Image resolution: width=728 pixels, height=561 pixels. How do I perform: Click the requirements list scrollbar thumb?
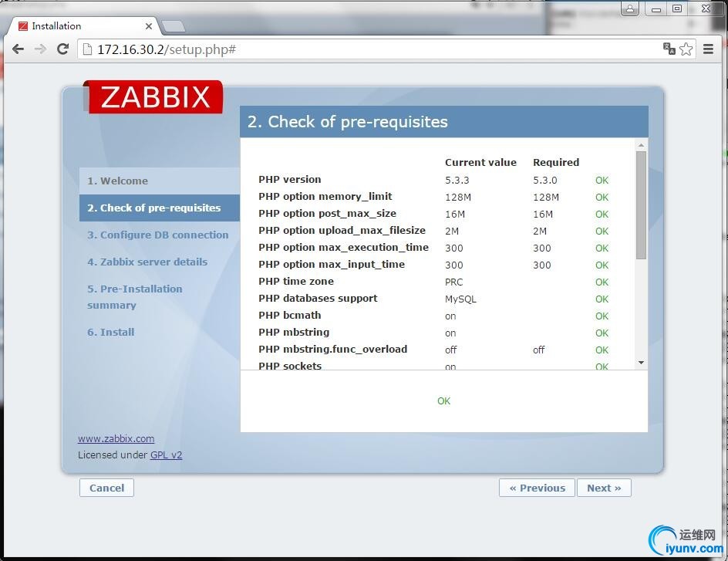[x=641, y=205]
